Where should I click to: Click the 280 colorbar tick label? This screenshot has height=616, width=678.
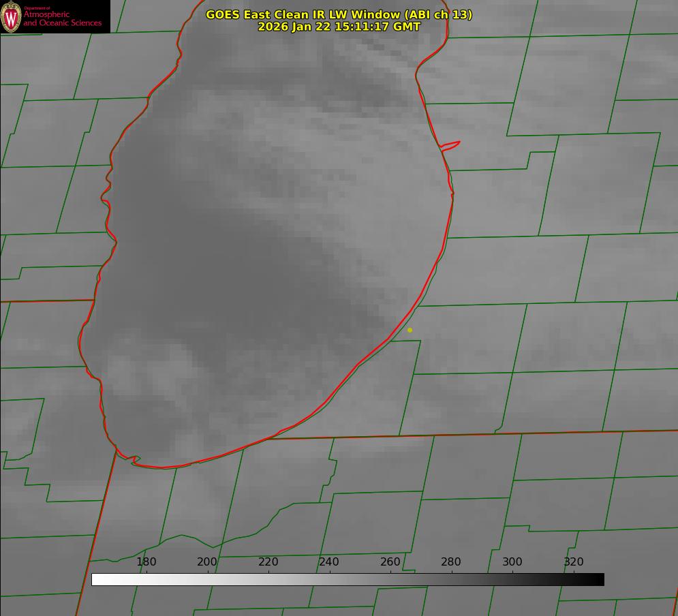coord(451,562)
